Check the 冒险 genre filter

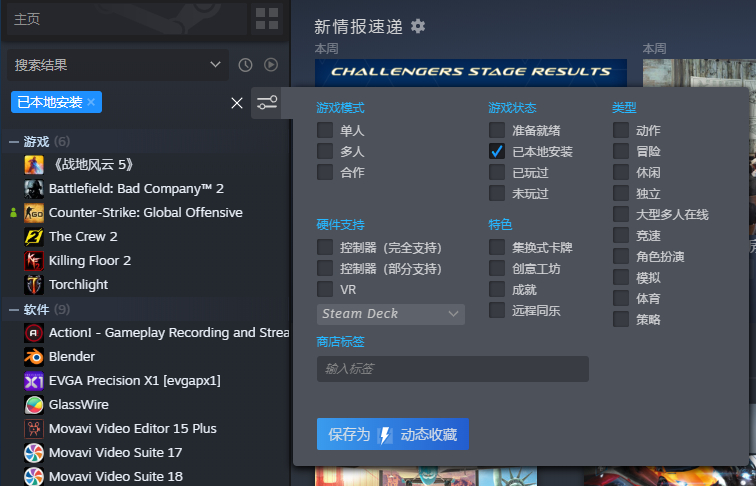pos(621,151)
